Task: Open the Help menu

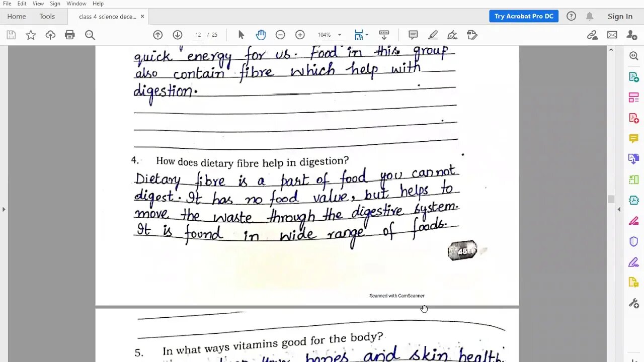Action: [x=98, y=4]
